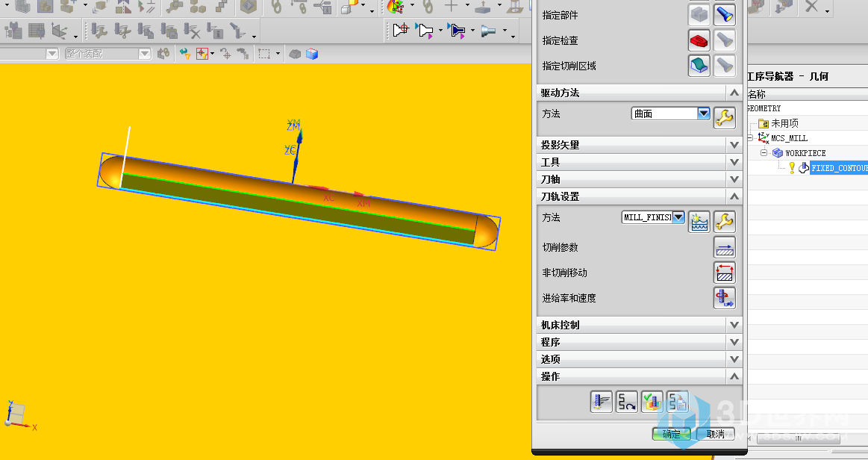
Task: Collapse the WORKPIECE tree node
Action: tap(764, 153)
